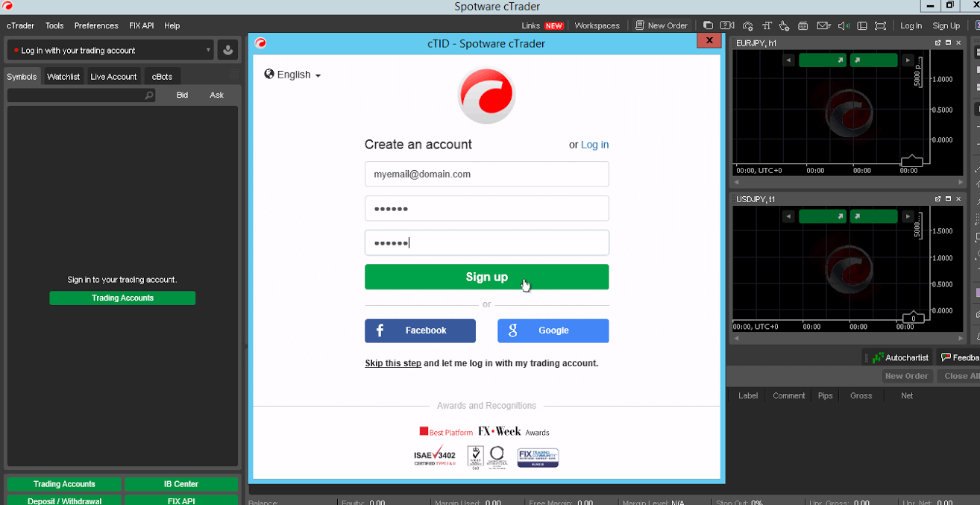Open the 'Log in with your trading account' dropdown
Screen dimensions: 980x505
(x=110, y=50)
